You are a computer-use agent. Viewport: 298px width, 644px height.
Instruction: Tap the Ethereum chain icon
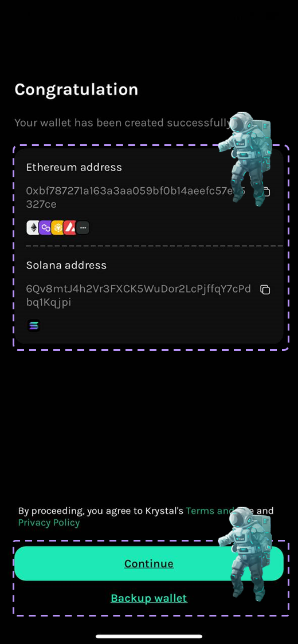tap(33, 227)
